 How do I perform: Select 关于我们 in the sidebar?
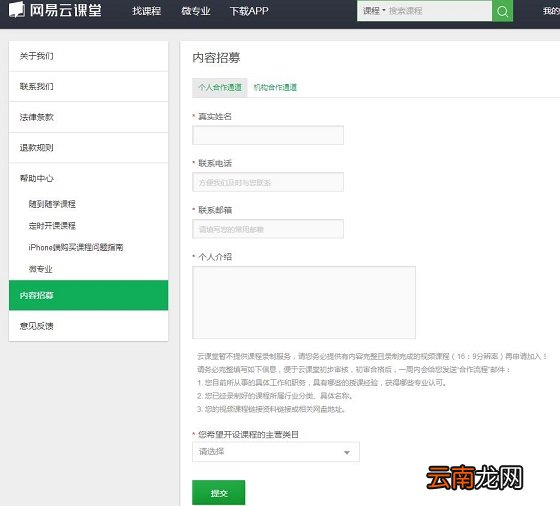tap(89, 56)
